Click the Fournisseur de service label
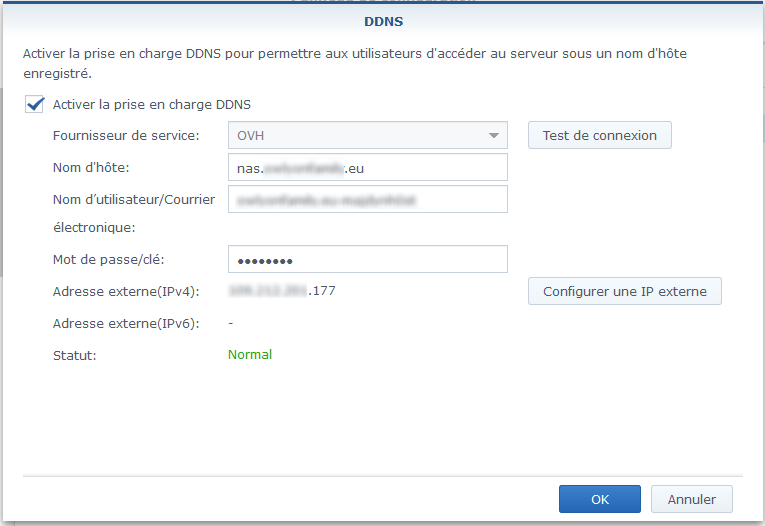 (x=126, y=135)
